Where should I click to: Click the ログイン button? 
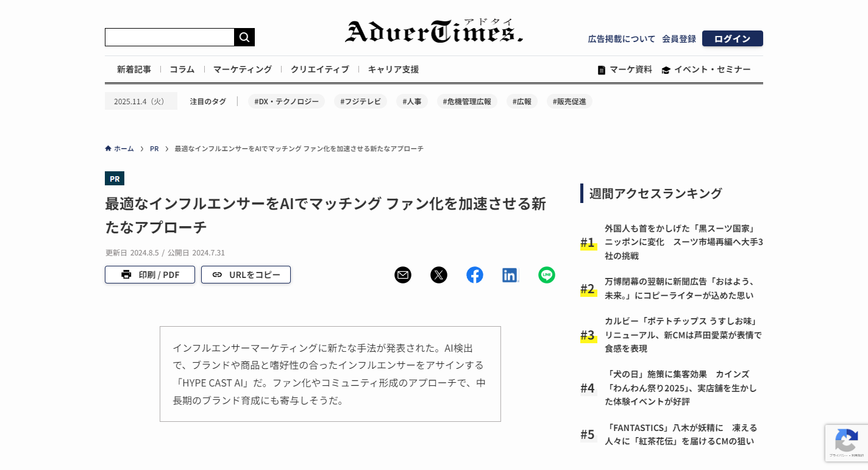point(732,38)
